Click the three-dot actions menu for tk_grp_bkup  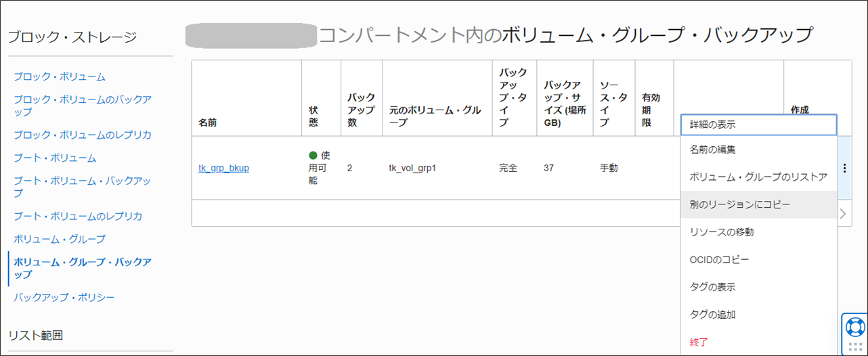click(844, 168)
